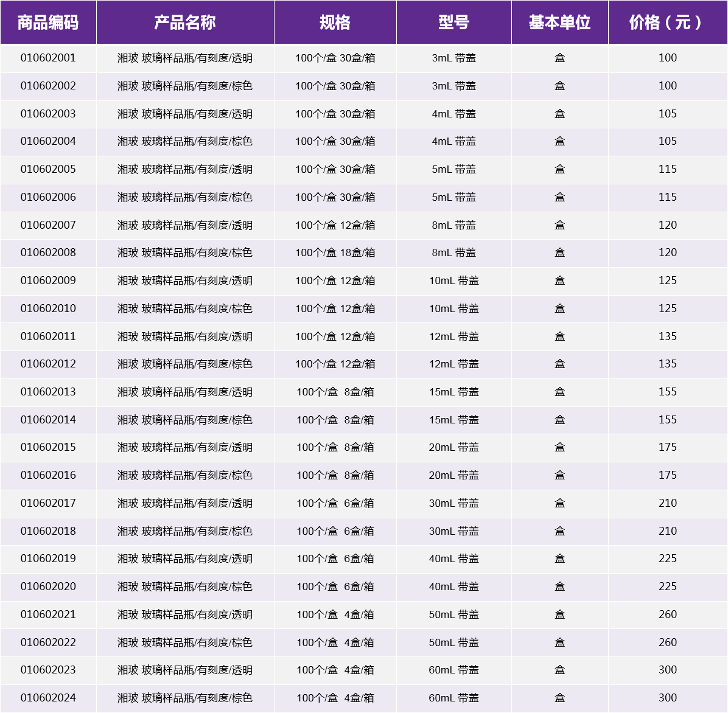Select product code 010602024
This screenshot has width=728, height=713.
tap(48, 698)
